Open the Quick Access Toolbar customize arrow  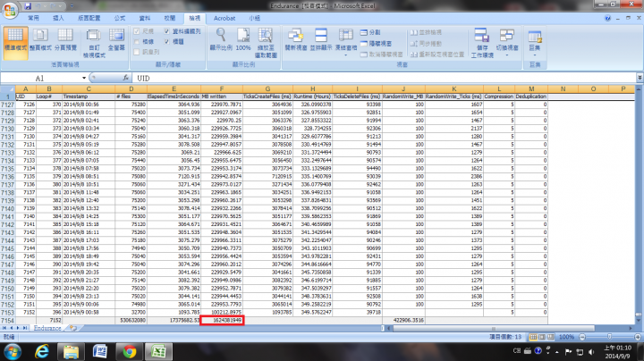(72, 6)
